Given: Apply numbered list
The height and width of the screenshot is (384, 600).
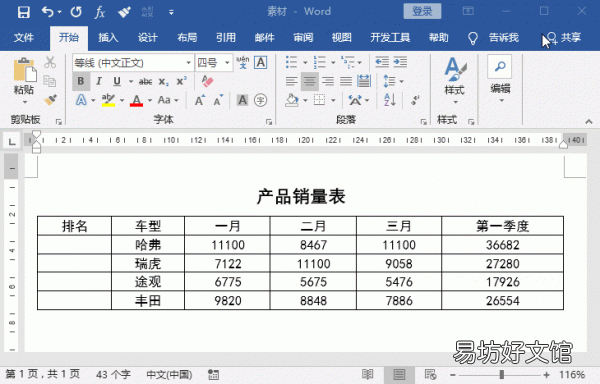Looking at the screenshot, I should 320,62.
